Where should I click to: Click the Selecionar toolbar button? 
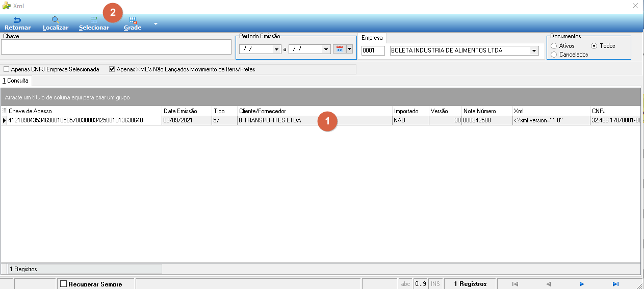[94, 23]
